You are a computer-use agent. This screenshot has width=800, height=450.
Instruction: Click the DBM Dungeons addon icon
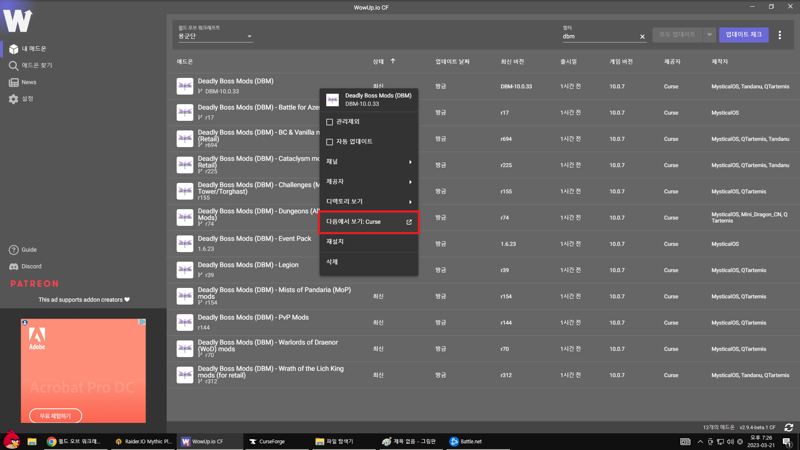click(x=185, y=217)
